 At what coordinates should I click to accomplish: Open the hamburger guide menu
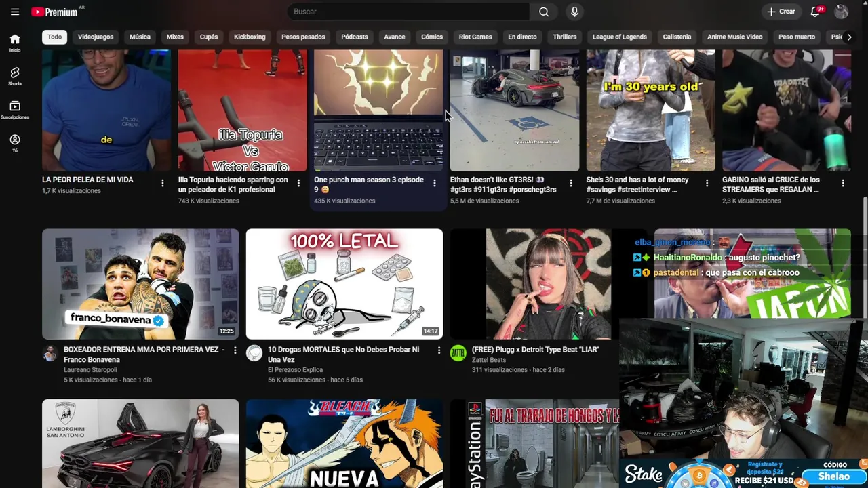point(15,12)
